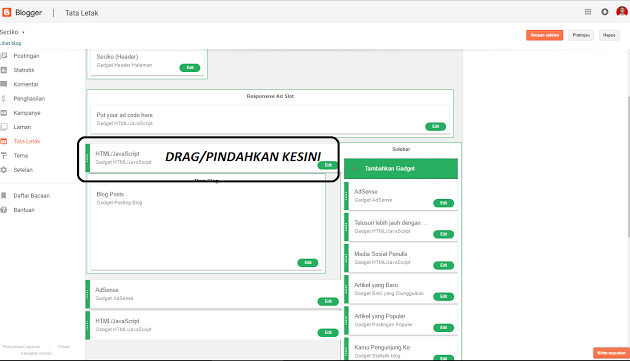
Task: Click the Bantuan help icon
Action: click(x=4, y=210)
